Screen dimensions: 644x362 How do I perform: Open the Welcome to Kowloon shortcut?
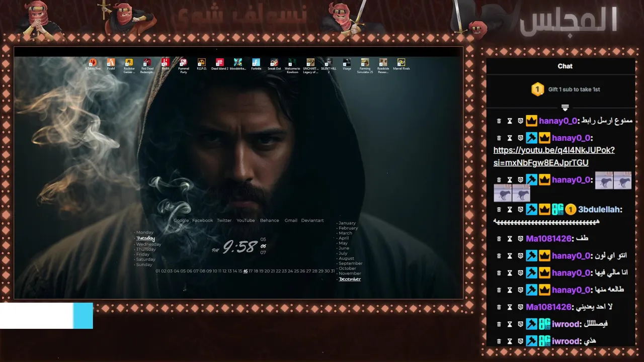[x=292, y=66]
